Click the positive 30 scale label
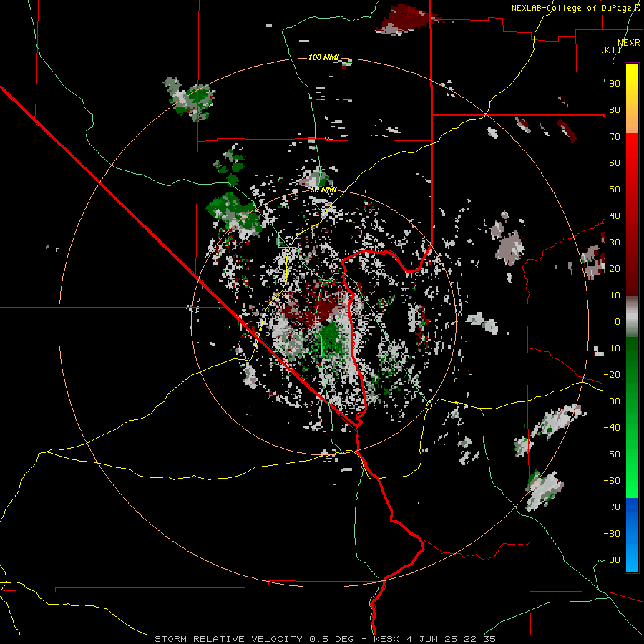The image size is (644, 644). [615, 243]
